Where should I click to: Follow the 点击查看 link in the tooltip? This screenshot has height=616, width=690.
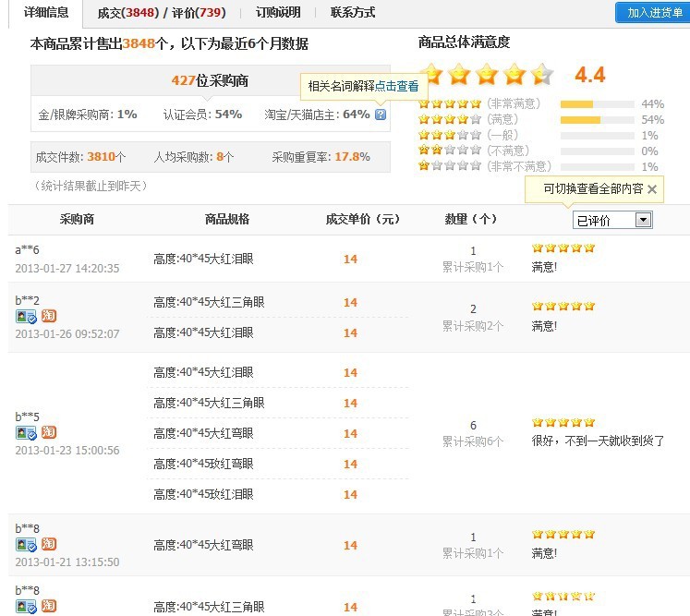click(x=396, y=86)
